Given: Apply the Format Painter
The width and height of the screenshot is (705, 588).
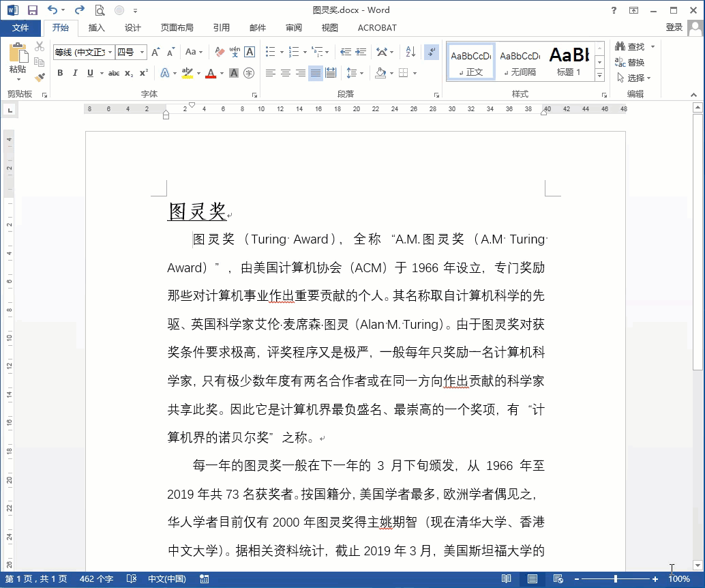Looking at the screenshot, I should coord(40,77).
